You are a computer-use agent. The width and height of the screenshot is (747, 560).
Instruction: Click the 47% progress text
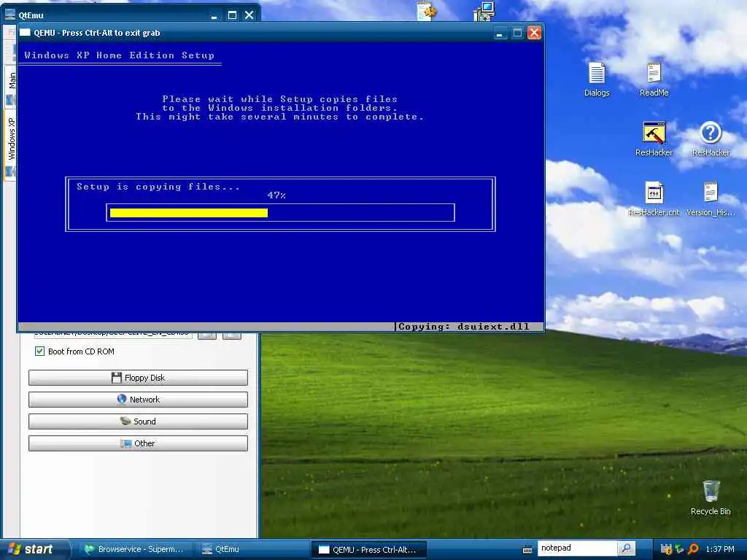[276, 195]
